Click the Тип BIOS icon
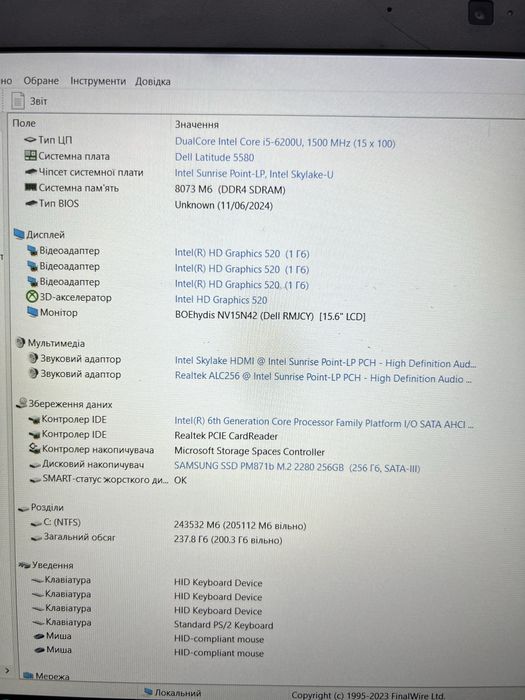This screenshot has width=525, height=700. (x=31, y=203)
